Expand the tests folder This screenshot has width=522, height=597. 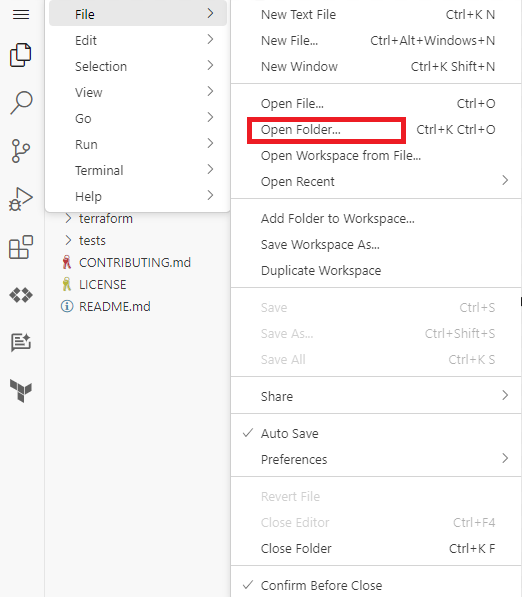point(92,241)
